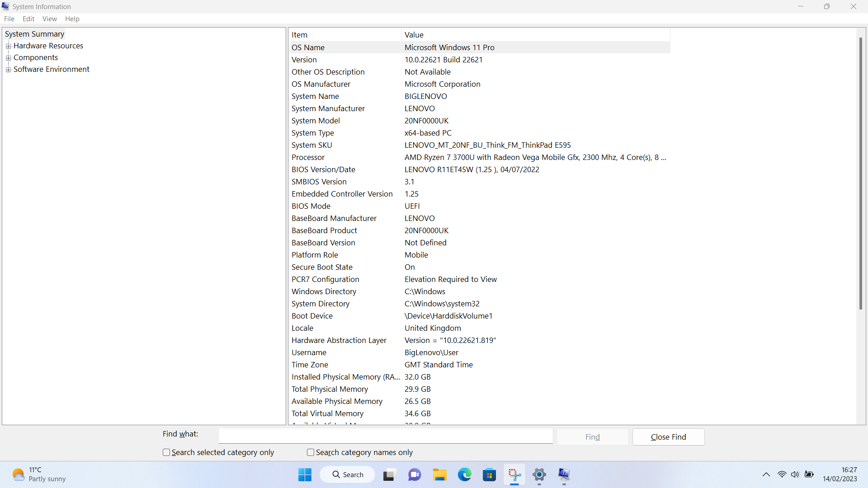Open Wi-Fi network status in the tray
The width and height of the screenshot is (868, 488).
782,474
